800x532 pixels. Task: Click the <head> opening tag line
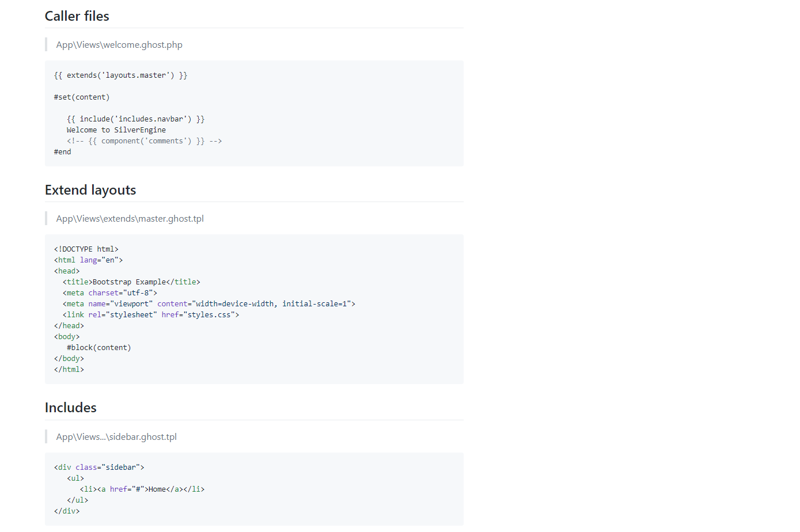coord(67,271)
